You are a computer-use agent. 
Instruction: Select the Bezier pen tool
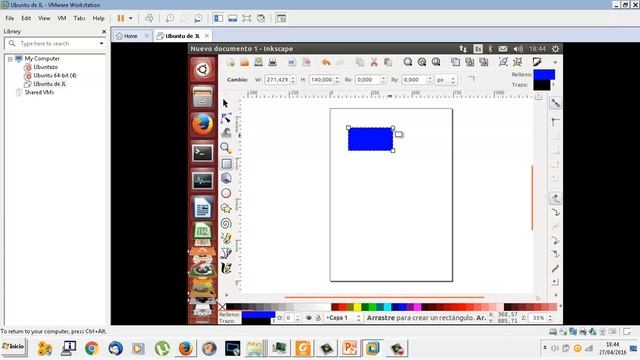pos(226,253)
